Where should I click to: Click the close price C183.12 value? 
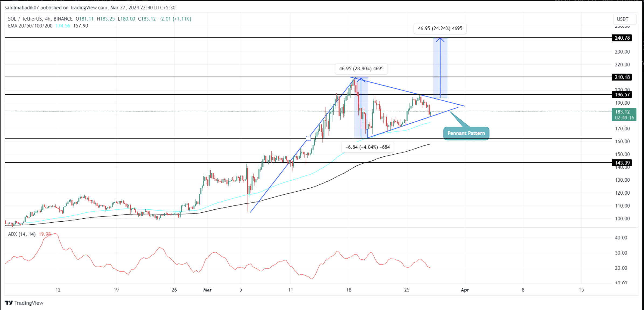pos(147,19)
